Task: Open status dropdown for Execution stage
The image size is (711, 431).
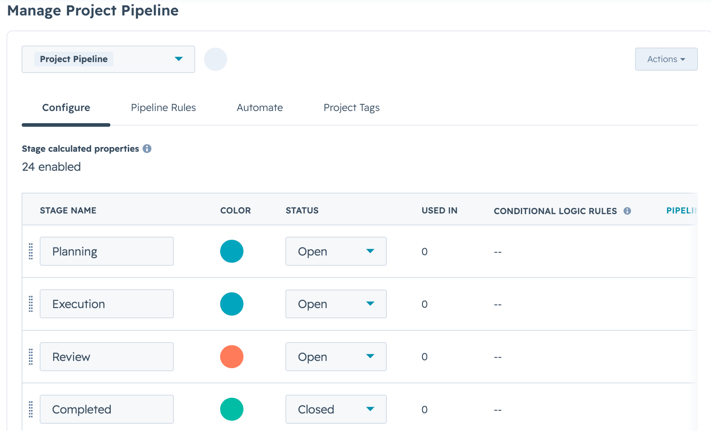Action: pos(336,304)
